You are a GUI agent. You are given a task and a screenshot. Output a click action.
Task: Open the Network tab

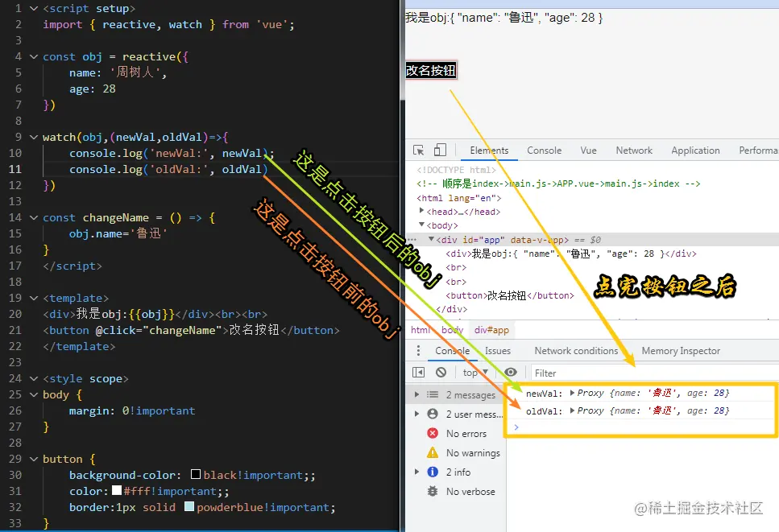pyautogui.click(x=634, y=151)
